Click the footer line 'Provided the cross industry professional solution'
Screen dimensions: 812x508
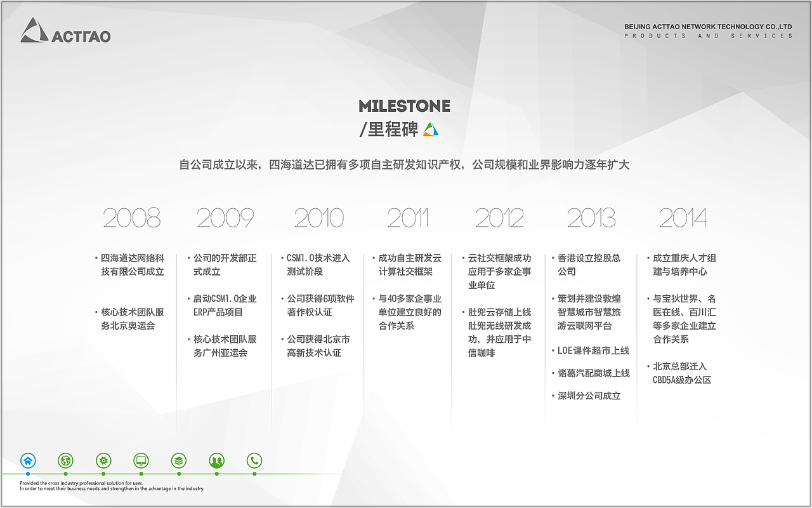(x=81, y=483)
